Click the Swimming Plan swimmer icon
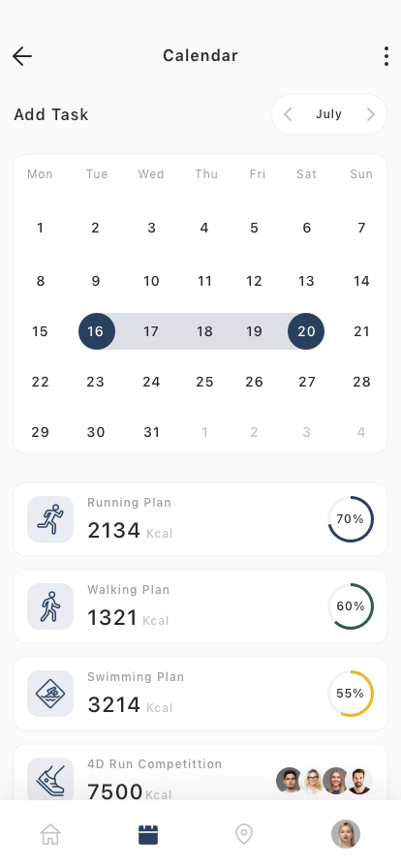Viewport: 401px width, 868px height. tap(50, 694)
